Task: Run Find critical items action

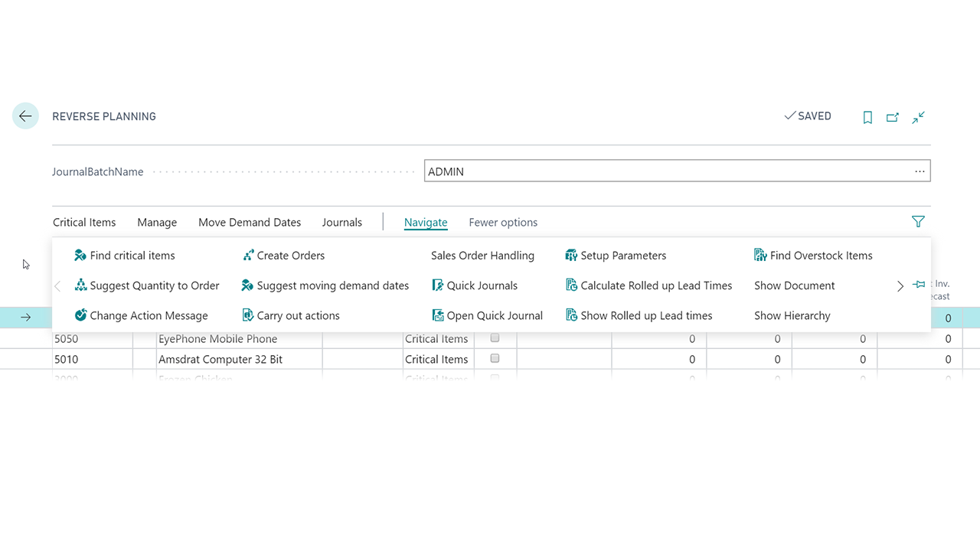Action: (x=124, y=256)
